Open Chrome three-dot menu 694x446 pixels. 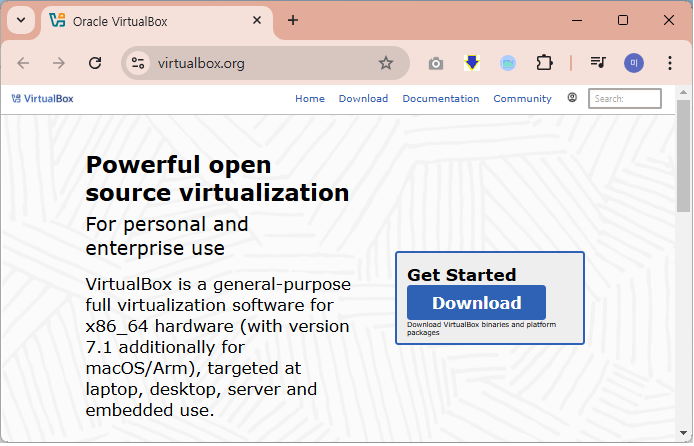click(670, 63)
